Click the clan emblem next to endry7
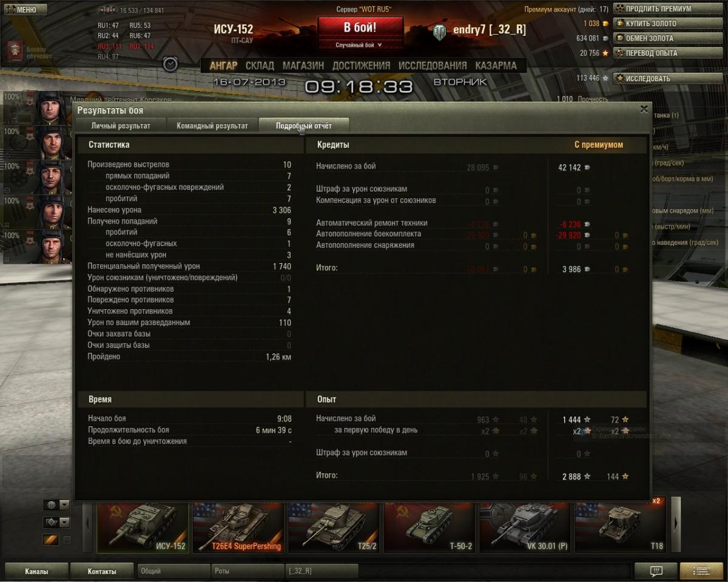 (439, 32)
